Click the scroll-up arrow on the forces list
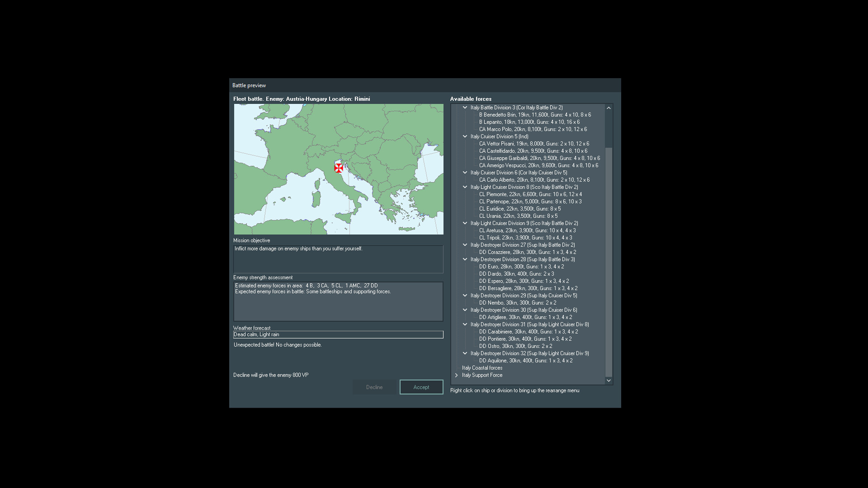868x488 pixels. (x=609, y=108)
